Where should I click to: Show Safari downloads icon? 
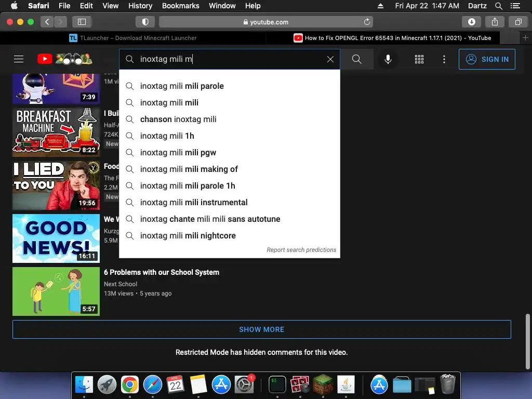[471, 22]
